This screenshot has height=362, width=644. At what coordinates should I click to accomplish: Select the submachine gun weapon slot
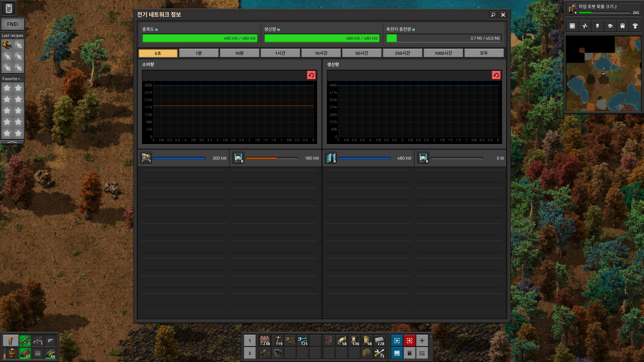(25, 341)
